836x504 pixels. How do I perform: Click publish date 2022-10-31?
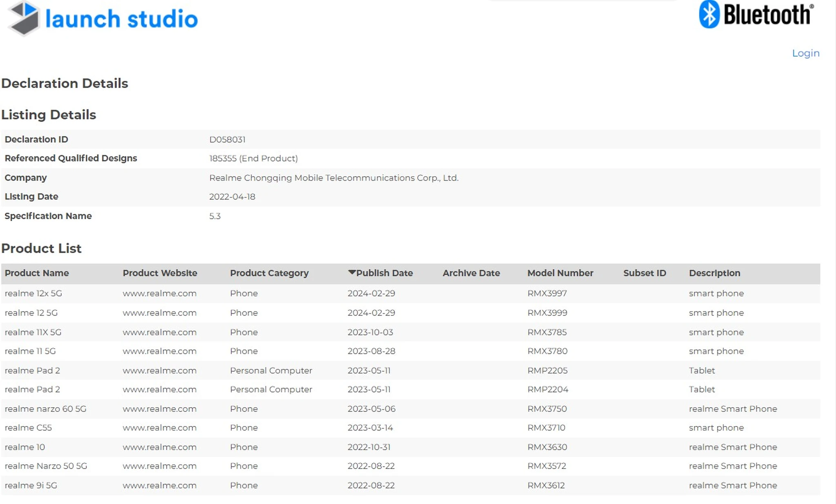click(x=369, y=447)
